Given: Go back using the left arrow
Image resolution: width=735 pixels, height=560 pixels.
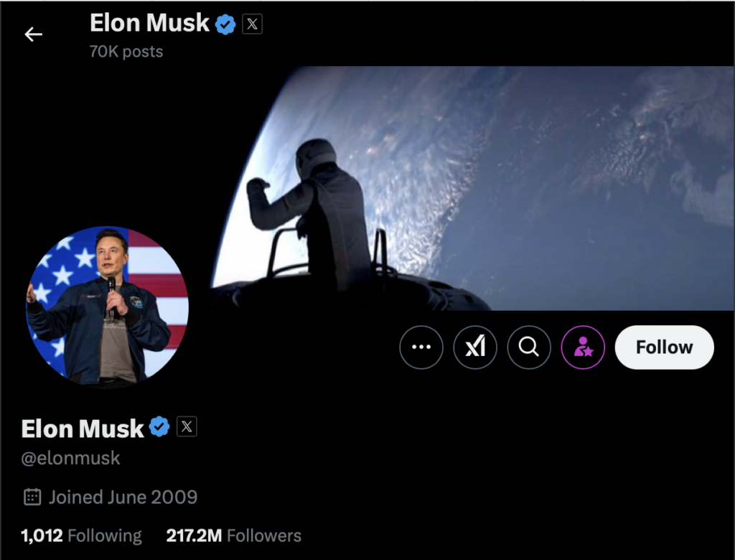Looking at the screenshot, I should 33,34.
